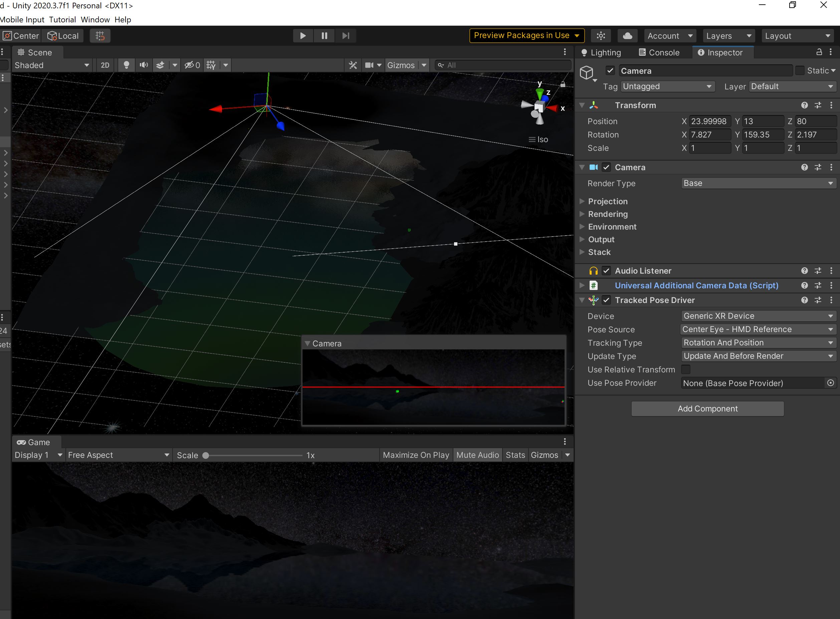Click the Scene orientation gizmo cube
The height and width of the screenshot is (619, 840).
point(539,108)
